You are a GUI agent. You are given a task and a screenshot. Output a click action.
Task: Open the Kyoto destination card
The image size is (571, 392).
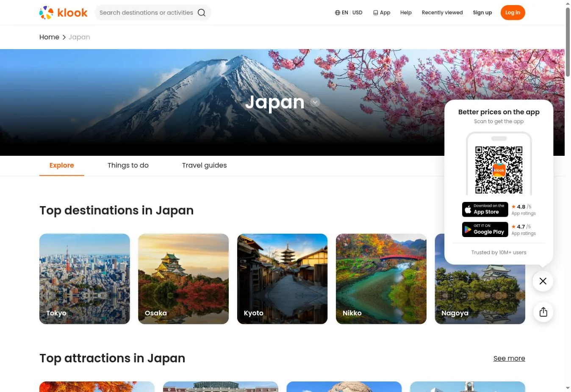tap(282, 279)
